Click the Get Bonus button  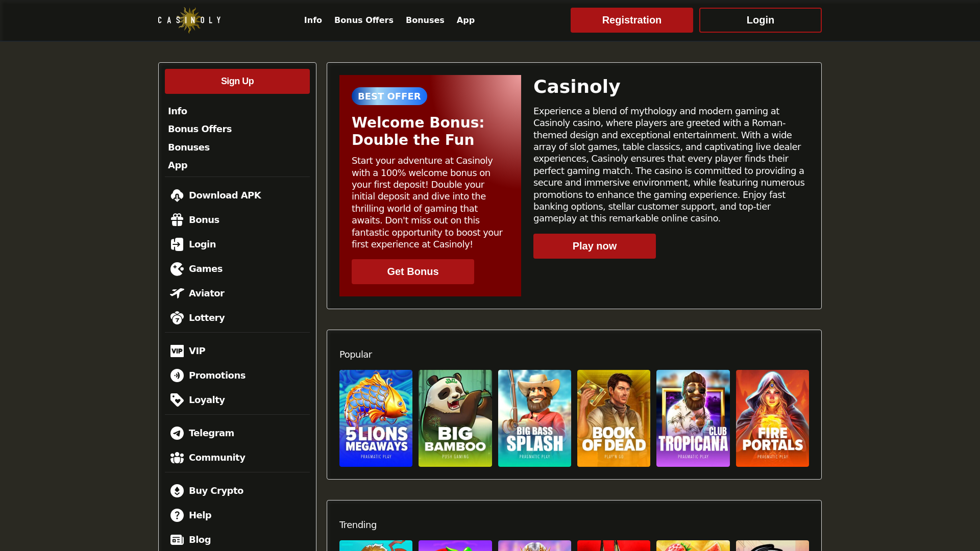pos(413,271)
